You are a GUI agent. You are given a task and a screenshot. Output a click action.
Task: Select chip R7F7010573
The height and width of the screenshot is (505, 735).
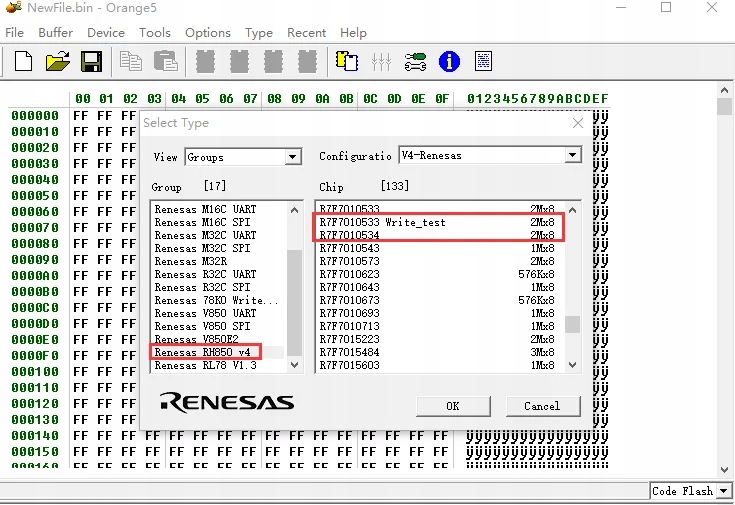437,261
